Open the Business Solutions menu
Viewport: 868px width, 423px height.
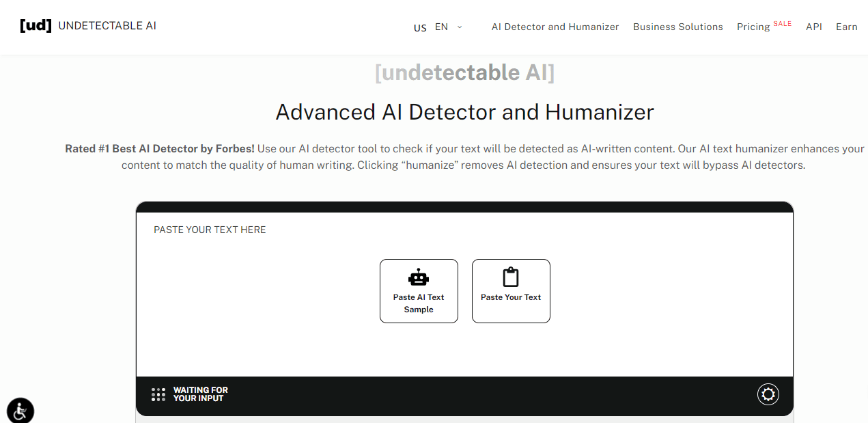[x=677, y=27]
